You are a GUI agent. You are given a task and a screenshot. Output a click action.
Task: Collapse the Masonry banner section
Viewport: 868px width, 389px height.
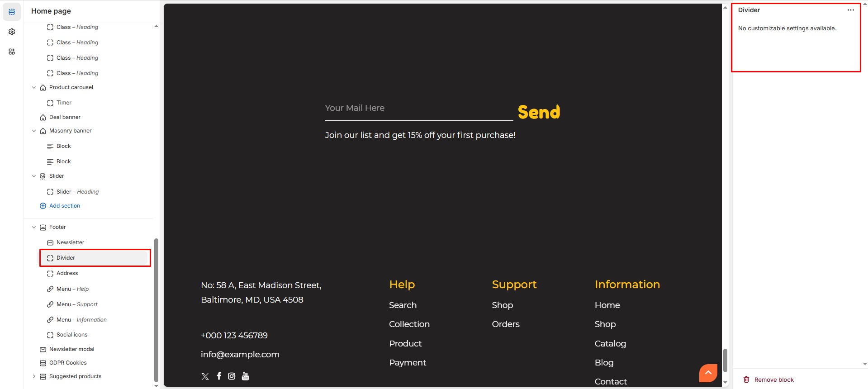[x=34, y=131]
